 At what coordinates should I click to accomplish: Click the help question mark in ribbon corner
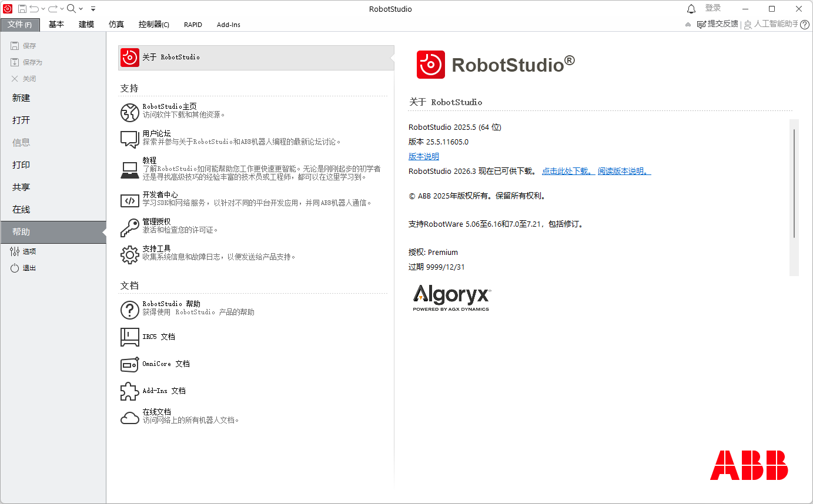(805, 25)
